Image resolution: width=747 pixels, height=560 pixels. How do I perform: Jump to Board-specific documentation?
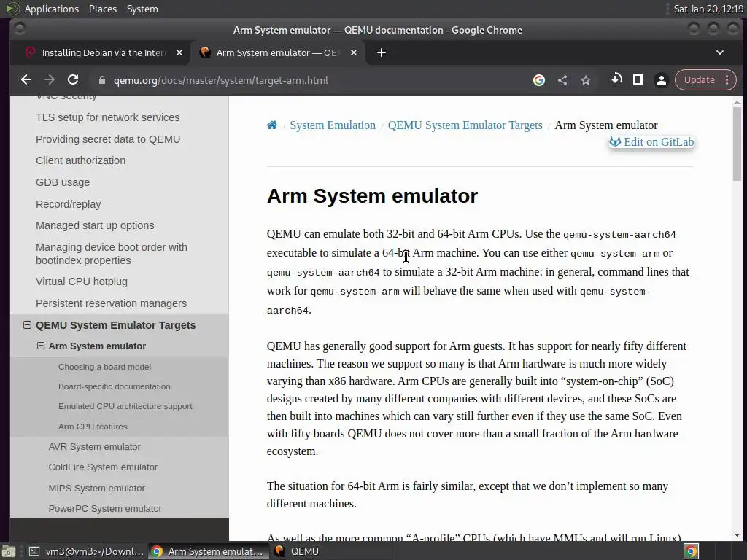click(x=115, y=386)
